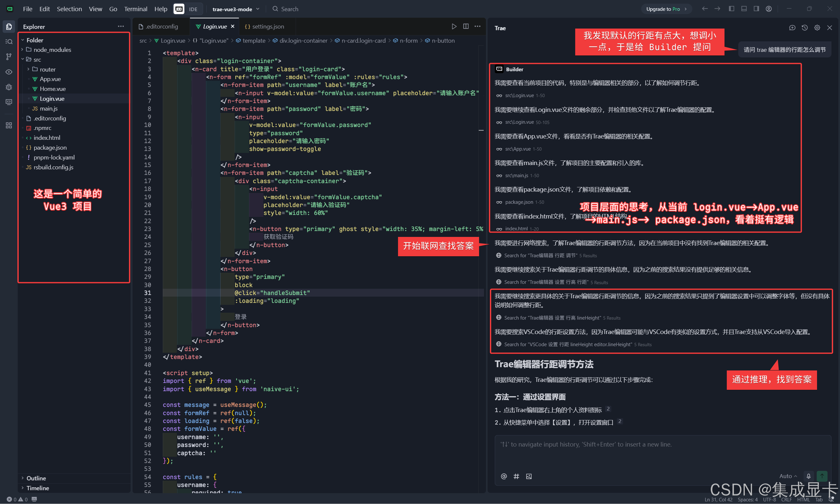This screenshot has height=504, width=840.
Task: Open user account profile icon
Action: click(x=769, y=9)
